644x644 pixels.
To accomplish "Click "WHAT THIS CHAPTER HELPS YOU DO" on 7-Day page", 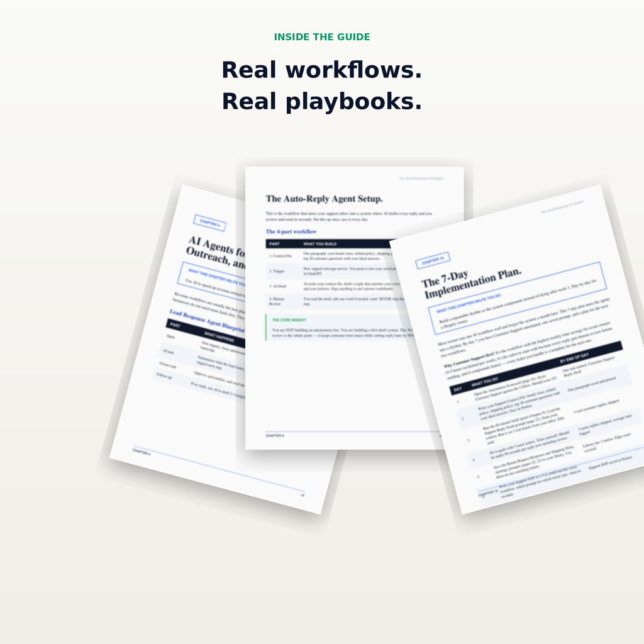I will point(469,304).
